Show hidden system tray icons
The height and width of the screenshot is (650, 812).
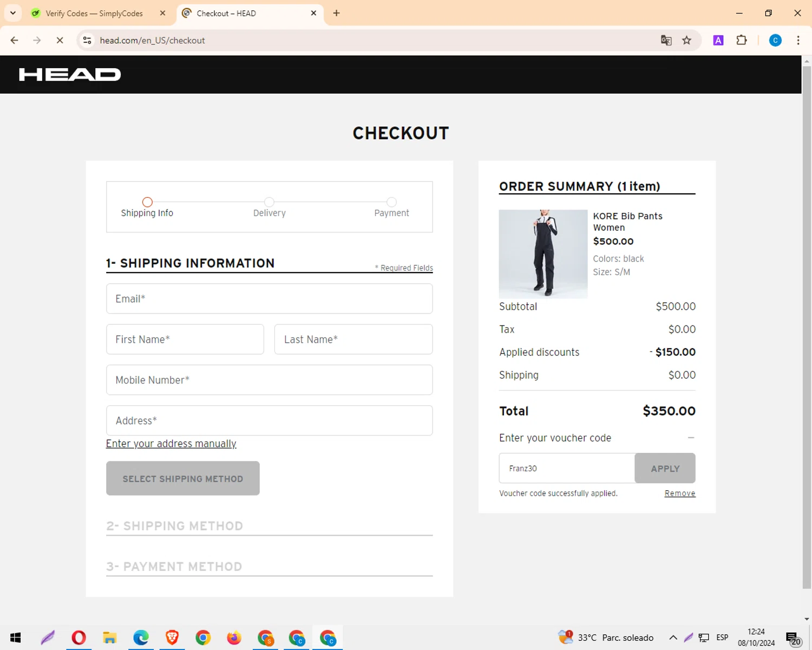point(673,638)
